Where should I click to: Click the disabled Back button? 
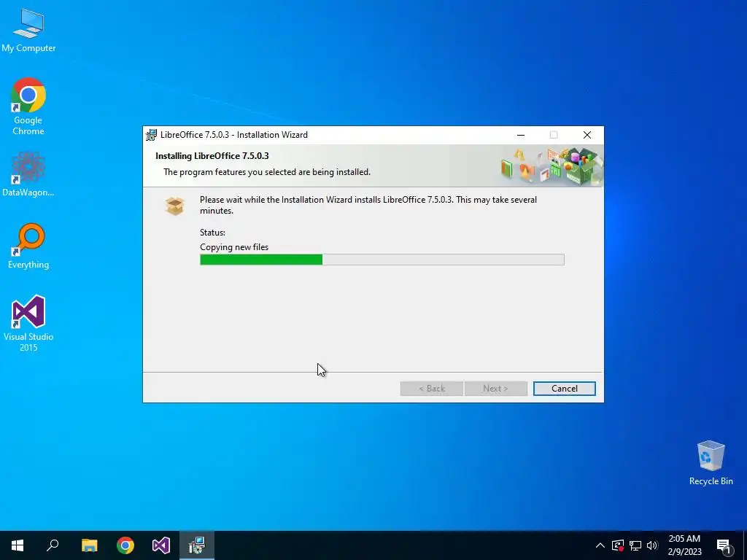point(432,389)
